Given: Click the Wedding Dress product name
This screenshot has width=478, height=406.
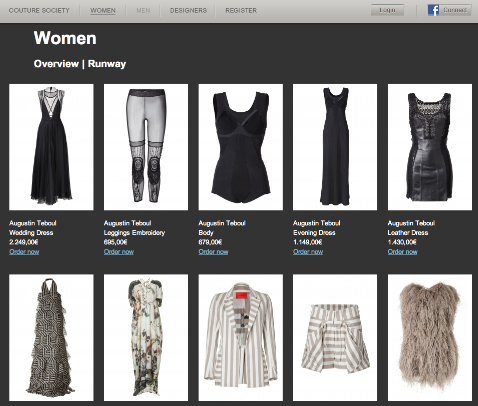Looking at the screenshot, I should [31, 233].
